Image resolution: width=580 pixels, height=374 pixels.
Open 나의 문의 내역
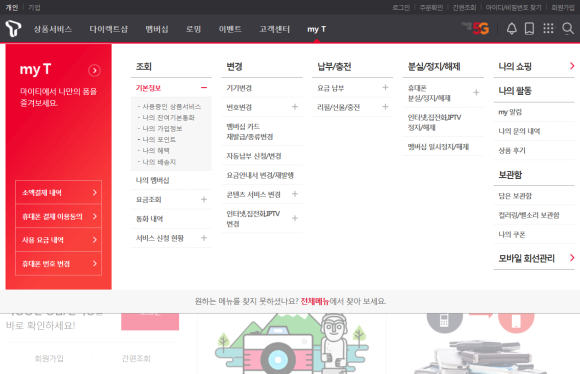(x=519, y=131)
